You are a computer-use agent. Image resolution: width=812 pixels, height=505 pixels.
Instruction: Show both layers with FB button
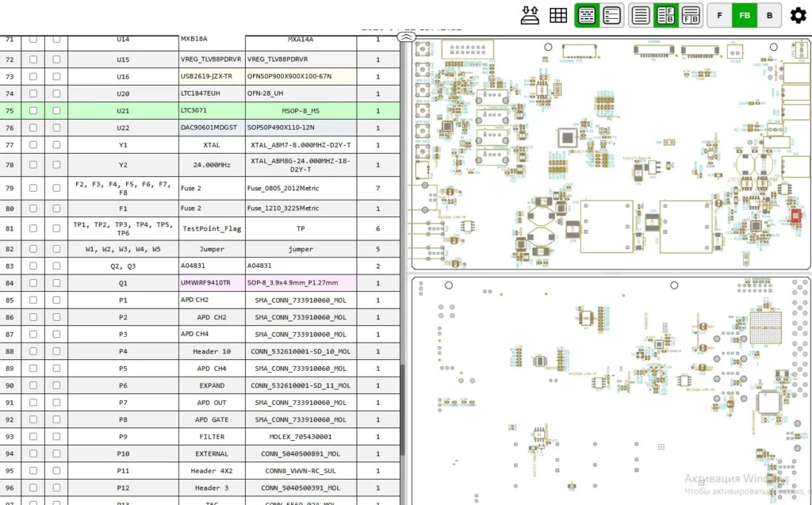coord(744,16)
